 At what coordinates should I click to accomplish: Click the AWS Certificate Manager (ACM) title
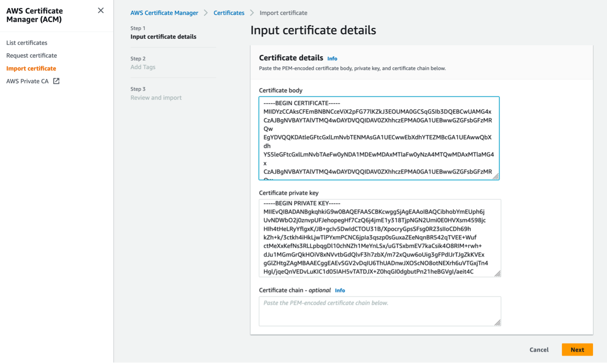34,15
